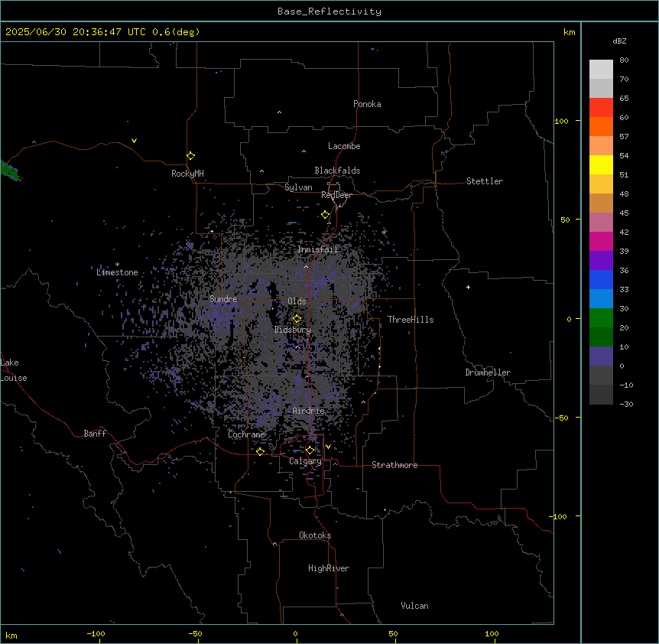Viewport: 659px width, 644px height.
Task: Select the yellow diamond marker above the Calgary label
Action: click(310, 450)
